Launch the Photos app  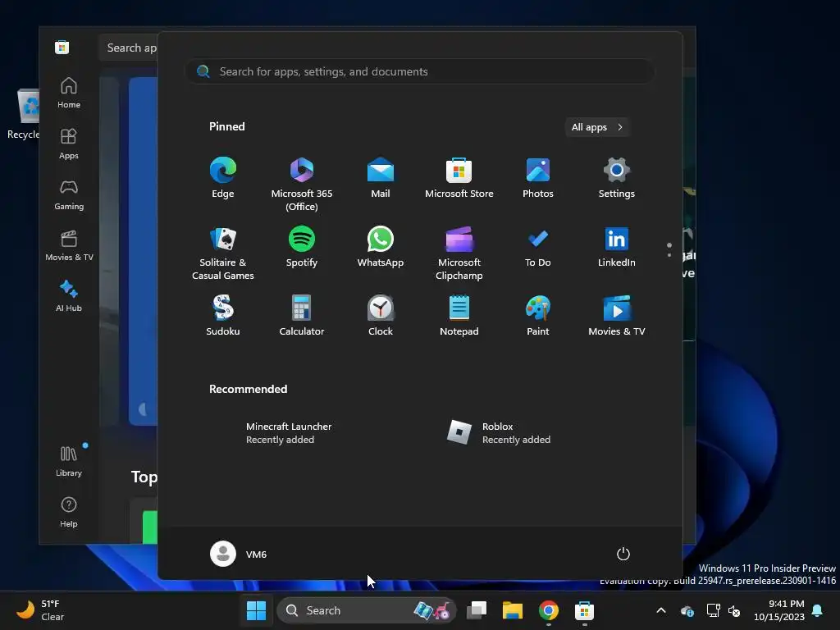(538, 178)
